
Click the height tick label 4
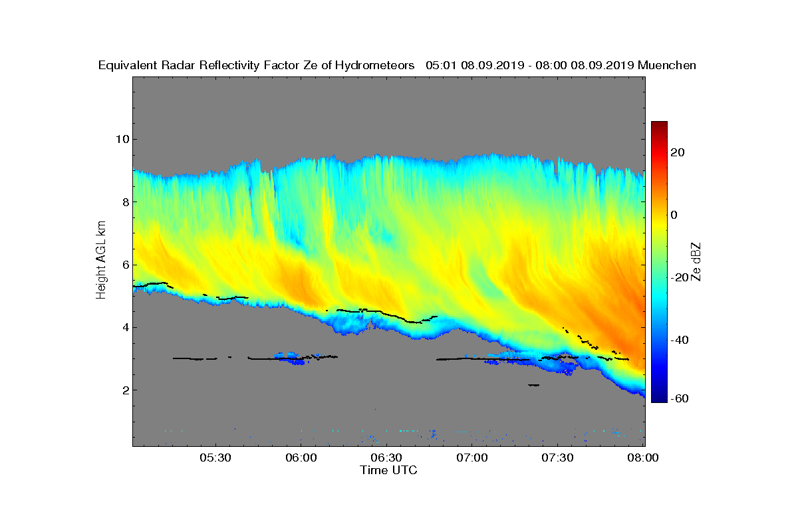[124, 327]
